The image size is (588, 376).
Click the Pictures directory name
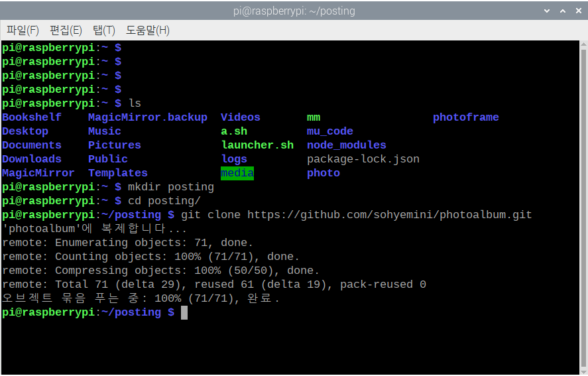coord(115,145)
